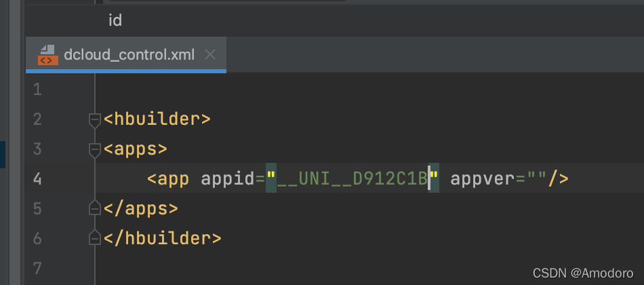The height and width of the screenshot is (285, 644).
Task: Click the </apps> fold end marker
Action: pyautogui.click(x=95, y=208)
